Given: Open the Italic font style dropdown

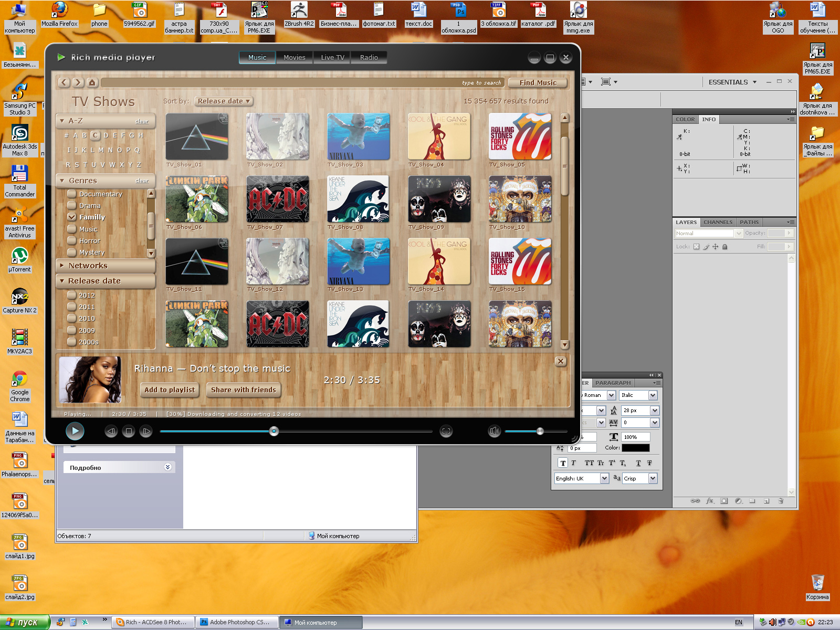Looking at the screenshot, I should (653, 395).
